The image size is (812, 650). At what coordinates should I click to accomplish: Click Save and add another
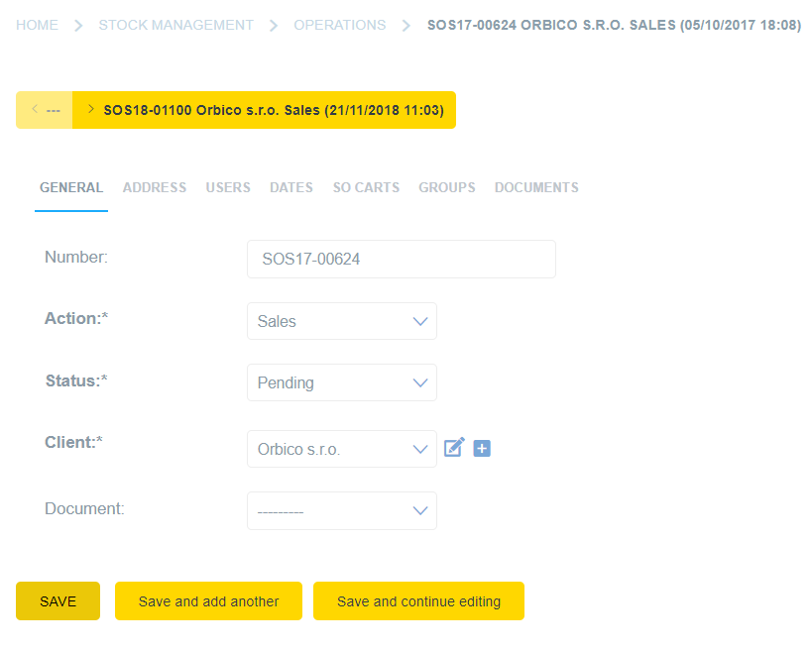point(208,600)
